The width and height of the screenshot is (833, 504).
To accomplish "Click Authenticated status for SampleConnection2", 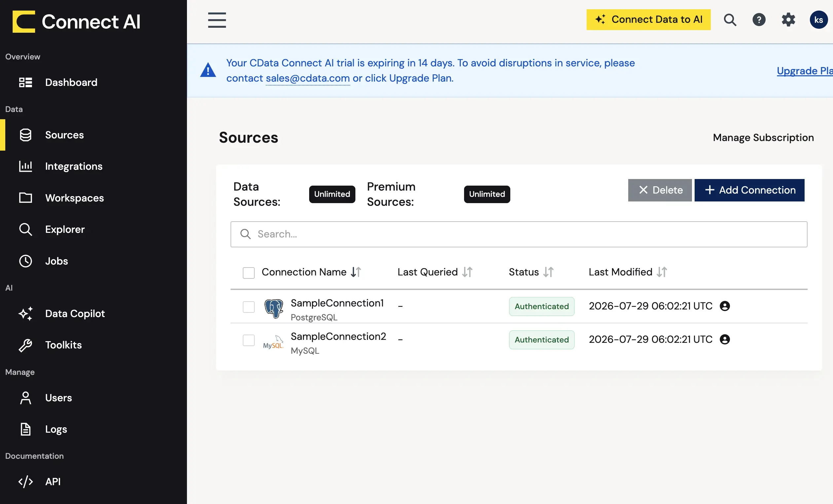I will (542, 340).
